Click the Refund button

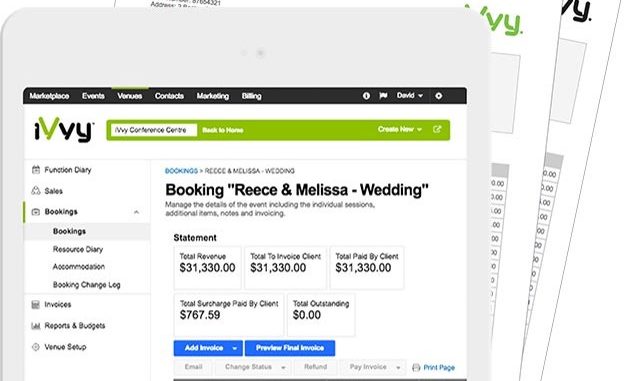(316, 367)
